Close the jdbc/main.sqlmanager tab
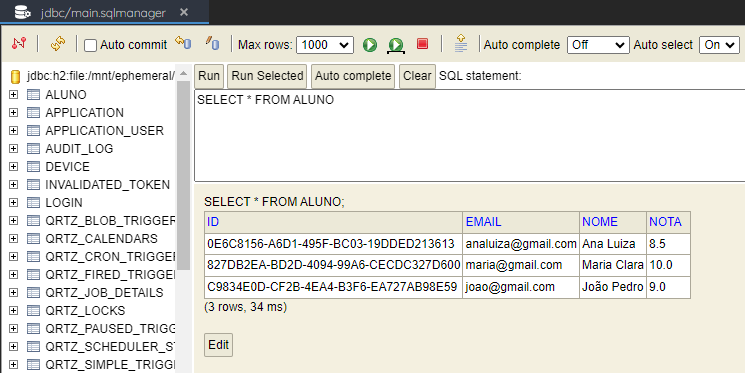This screenshot has height=373, width=745. coord(184,12)
